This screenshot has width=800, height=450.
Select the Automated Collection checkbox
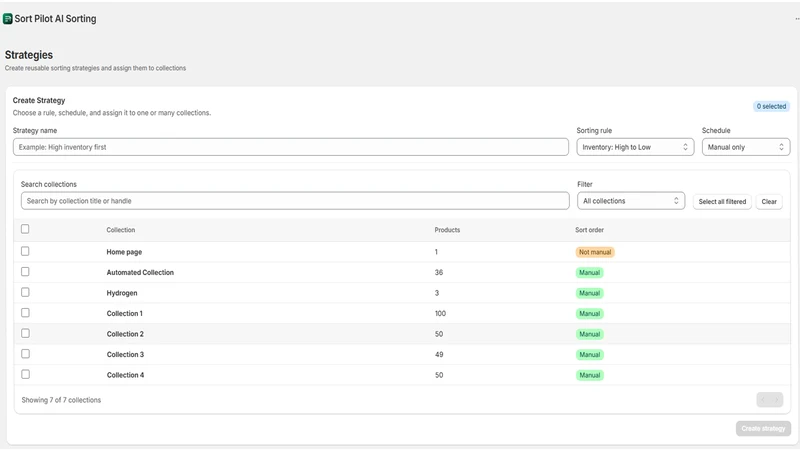coord(25,272)
